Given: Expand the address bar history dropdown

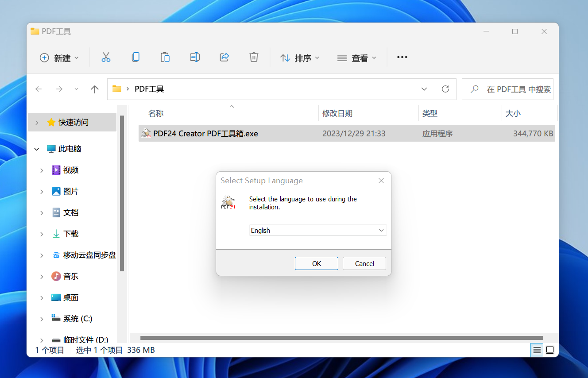Looking at the screenshot, I should [424, 89].
